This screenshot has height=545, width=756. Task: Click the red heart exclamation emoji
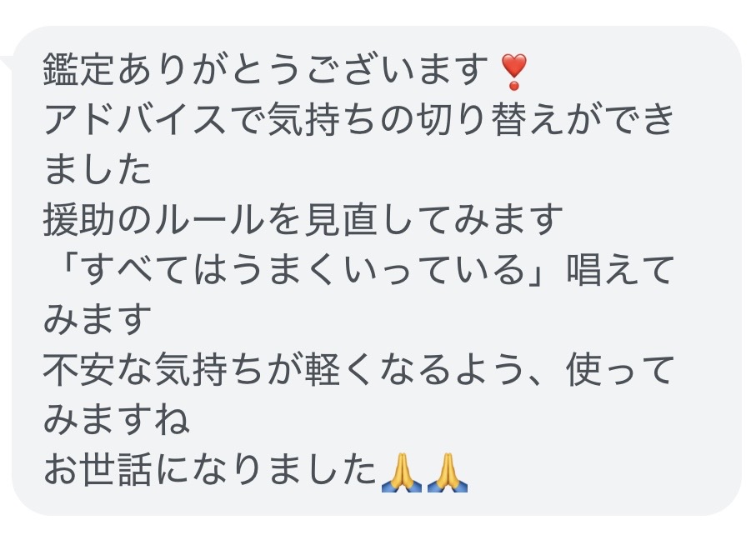(x=514, y=72)
